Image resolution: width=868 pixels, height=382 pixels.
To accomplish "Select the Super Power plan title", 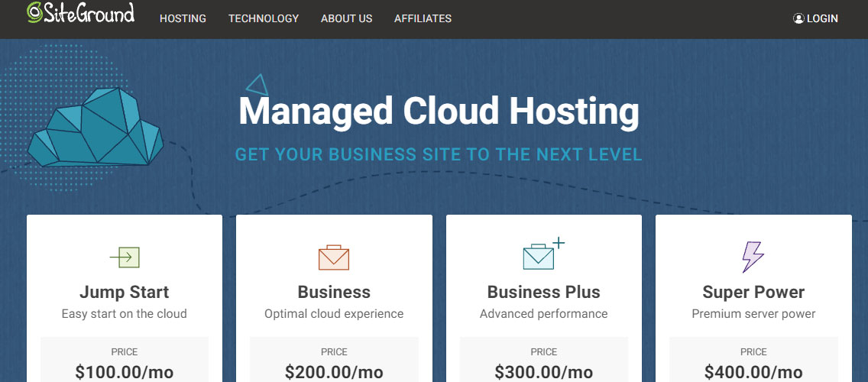I will [x=753, y=292].
